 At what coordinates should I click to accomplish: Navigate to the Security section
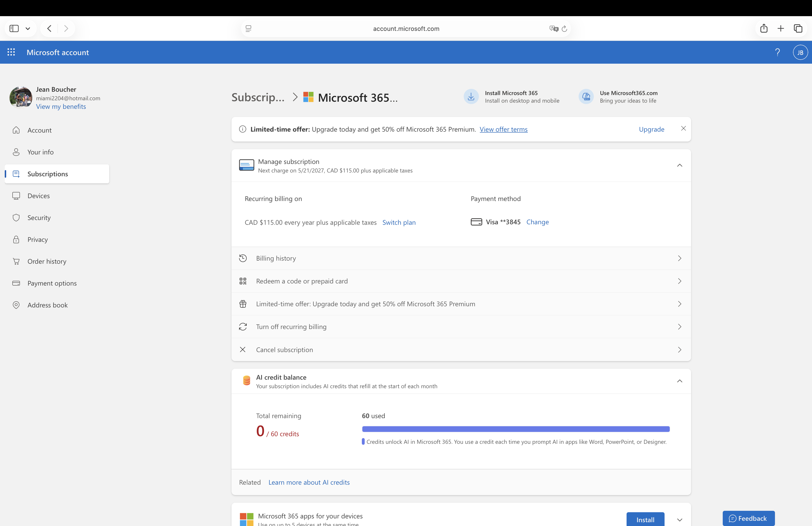pos(57,217)
